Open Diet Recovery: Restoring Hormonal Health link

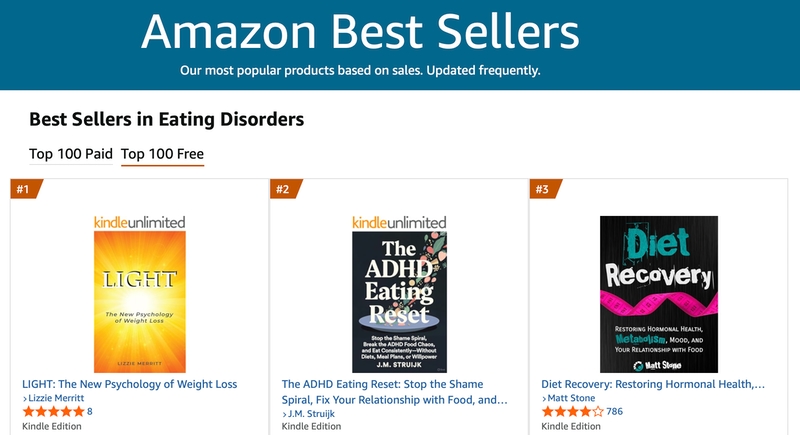(x=653, y=384)
